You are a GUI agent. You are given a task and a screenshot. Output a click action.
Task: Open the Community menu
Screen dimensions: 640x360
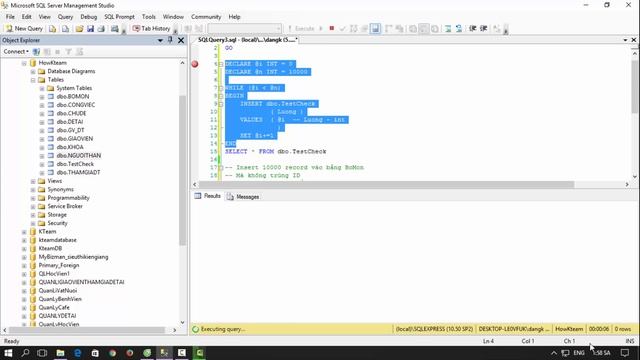click(206, 17)
